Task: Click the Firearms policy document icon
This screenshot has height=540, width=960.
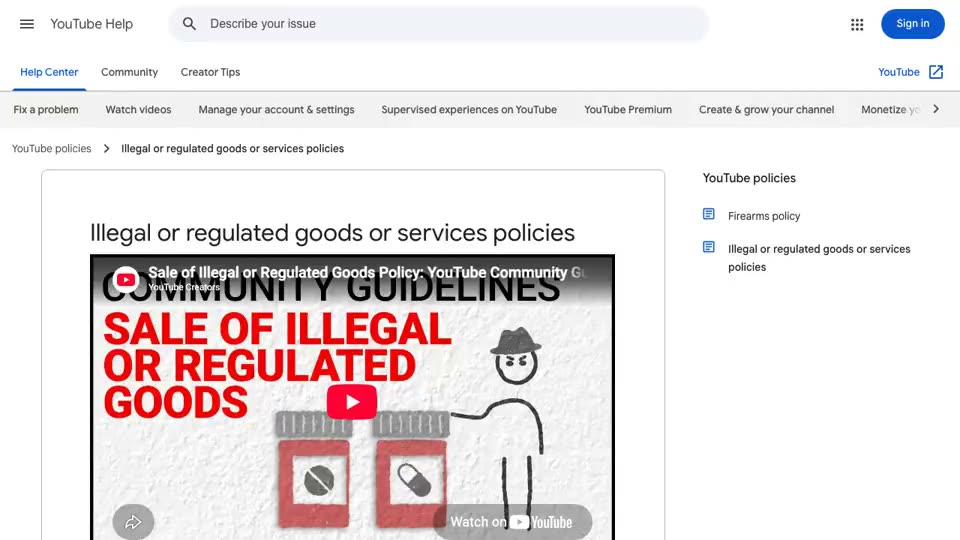Action: click(x=708, y=214)
